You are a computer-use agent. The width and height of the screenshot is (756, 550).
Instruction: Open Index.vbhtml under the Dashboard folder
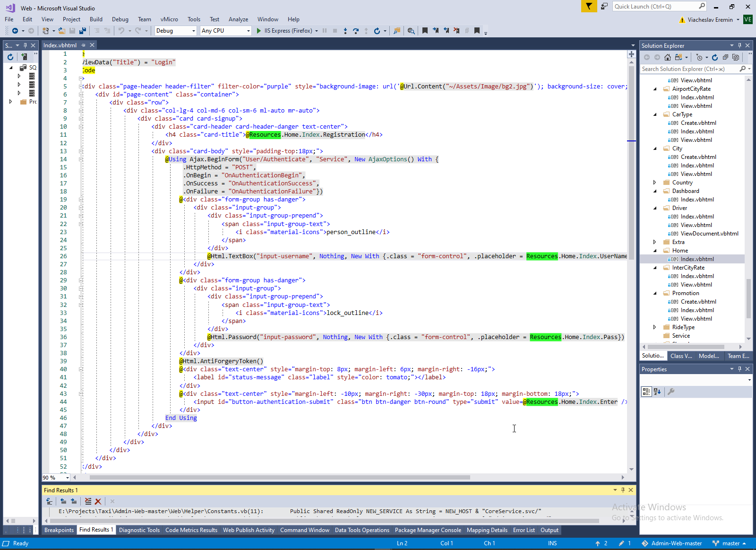(697, 200)
